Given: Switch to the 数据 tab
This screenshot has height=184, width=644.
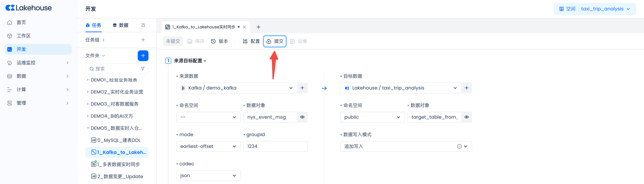Looking at the screenshot, I should point(120,25).
